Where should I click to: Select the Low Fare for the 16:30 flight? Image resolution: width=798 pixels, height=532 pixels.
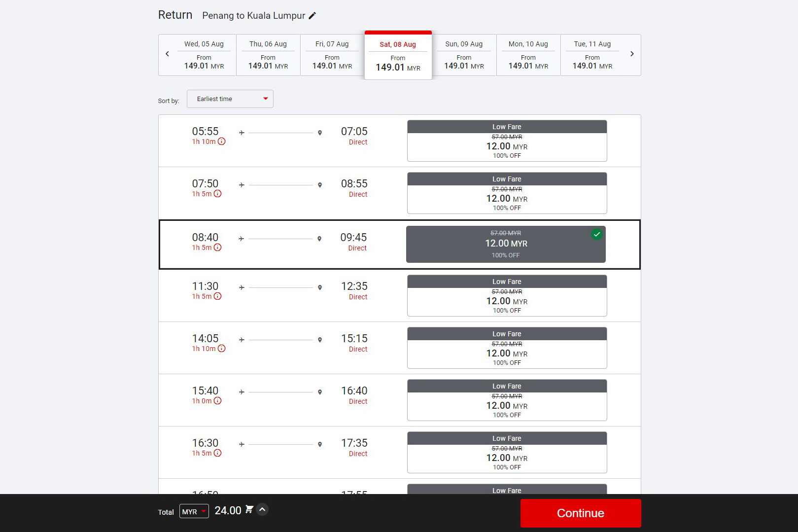[507, 452]
